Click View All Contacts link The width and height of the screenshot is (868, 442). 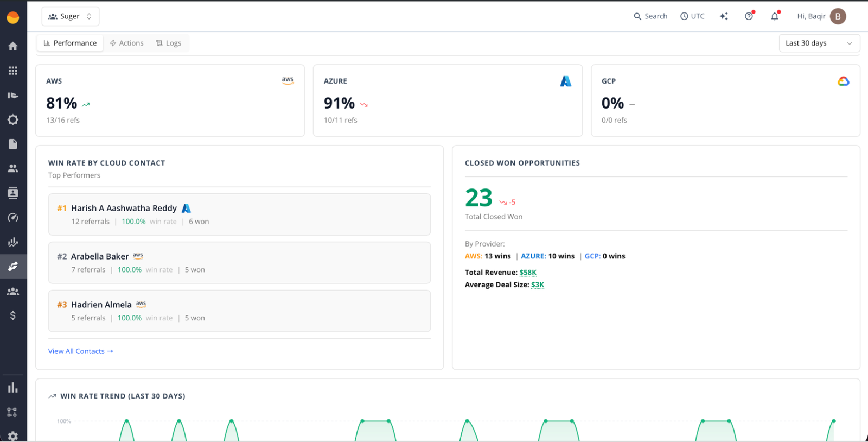pos(81,351)
